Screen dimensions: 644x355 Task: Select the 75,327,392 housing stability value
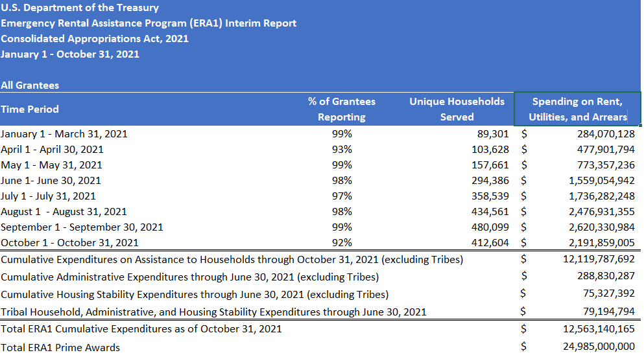(609, 293)
